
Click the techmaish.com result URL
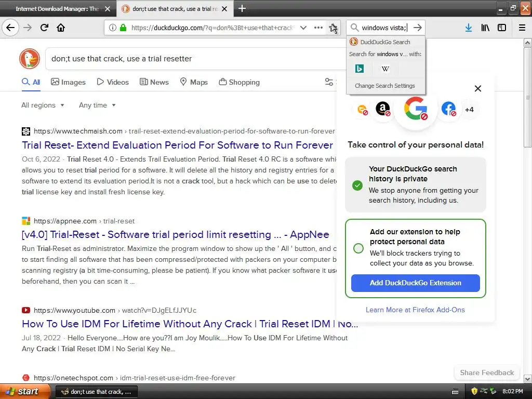point(184,131)
